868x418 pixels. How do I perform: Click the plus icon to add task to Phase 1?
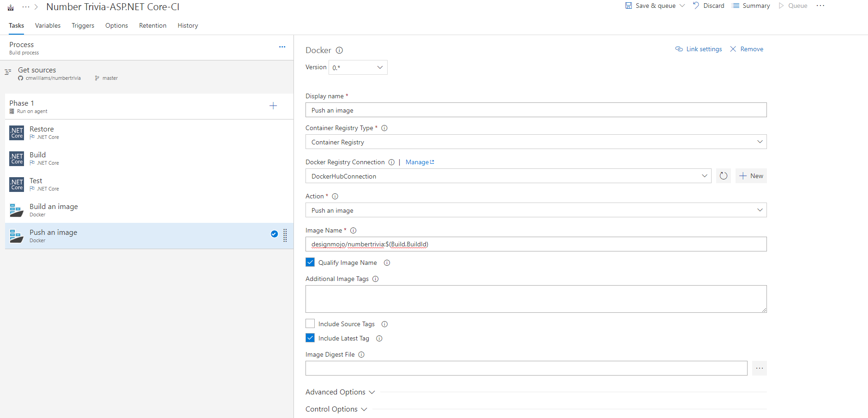(x=273, y=106)
